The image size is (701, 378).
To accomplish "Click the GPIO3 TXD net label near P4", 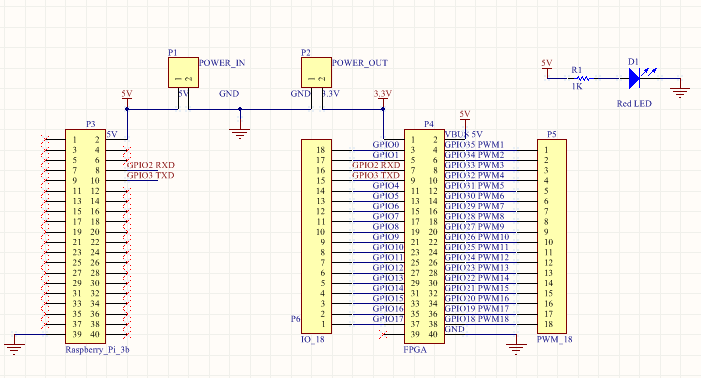I will click(x=376, y=175).
